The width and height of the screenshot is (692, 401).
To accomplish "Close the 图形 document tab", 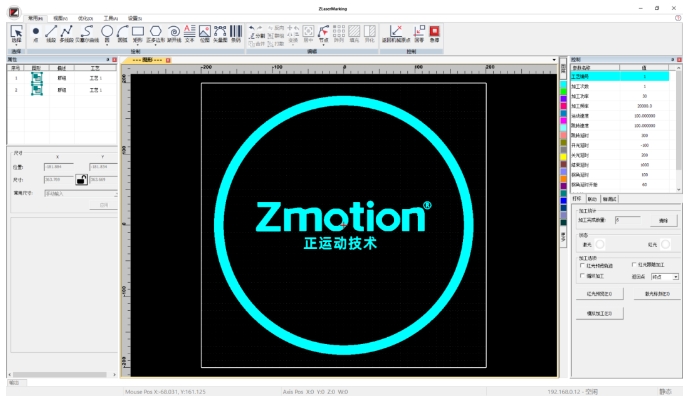I will pos(168,60).
